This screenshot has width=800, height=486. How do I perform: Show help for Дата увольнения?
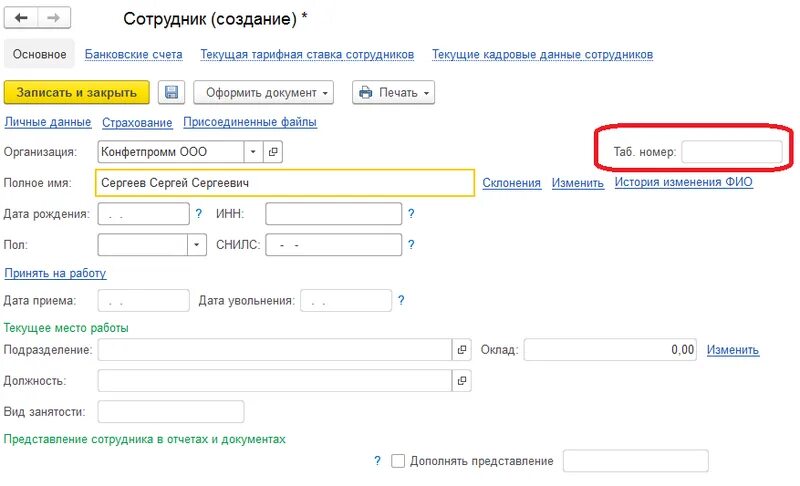point(401,300)
